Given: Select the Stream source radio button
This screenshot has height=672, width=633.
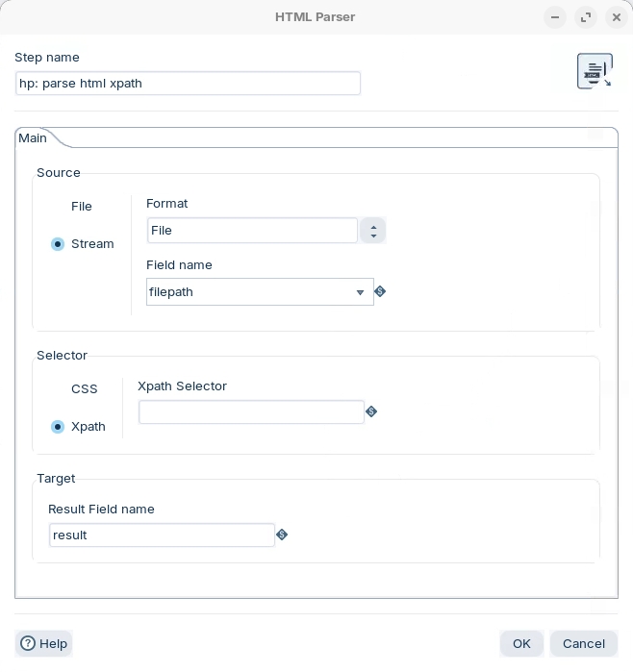Looking at the screenshot, I should point(59,244).
